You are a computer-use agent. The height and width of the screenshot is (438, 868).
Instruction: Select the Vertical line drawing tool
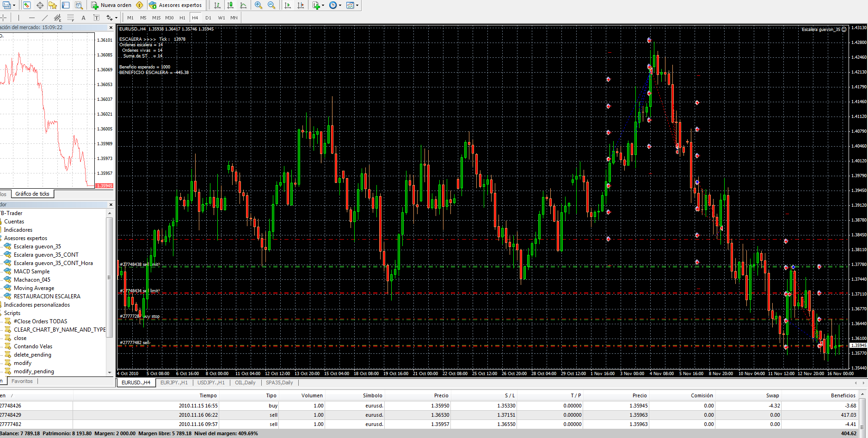coord(18,18)
